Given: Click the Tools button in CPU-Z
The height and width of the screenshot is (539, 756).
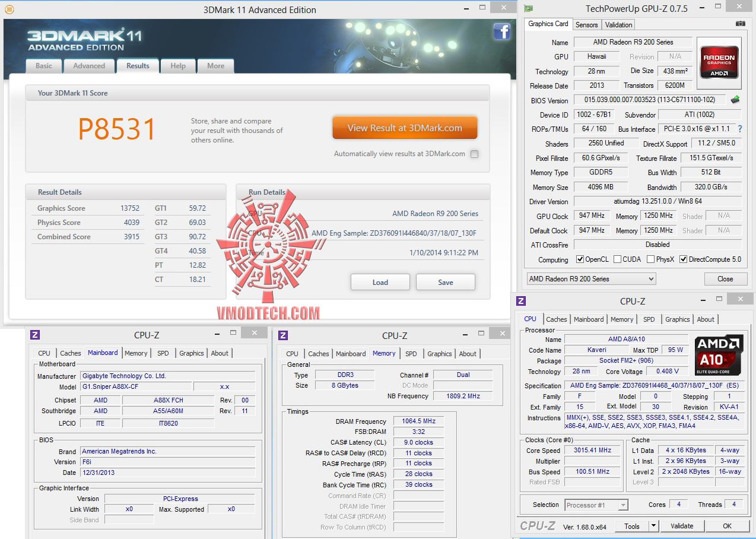Looking at the screenshot, I should (632, 526).
